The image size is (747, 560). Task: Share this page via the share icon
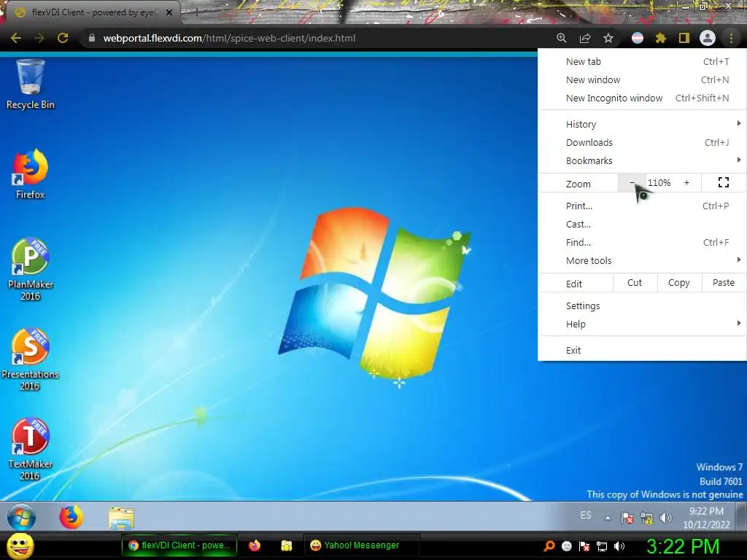pos(585,38)
